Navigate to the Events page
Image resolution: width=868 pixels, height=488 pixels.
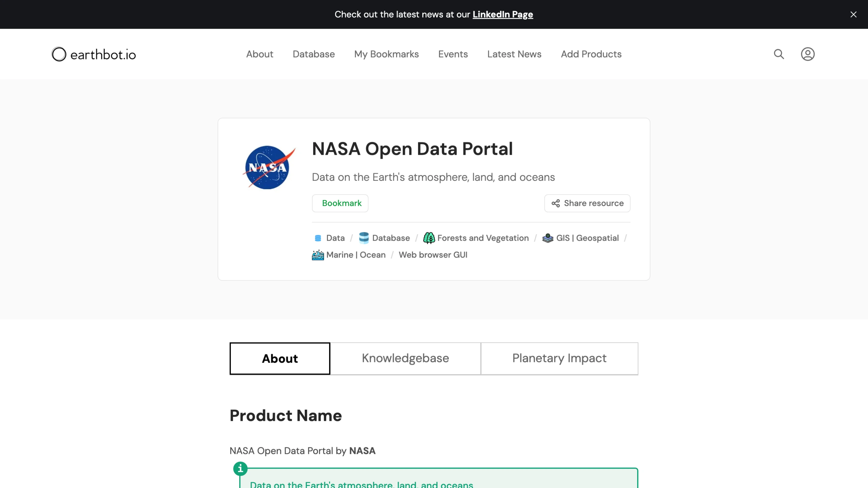pyautogui.click(x=453, y=54)
